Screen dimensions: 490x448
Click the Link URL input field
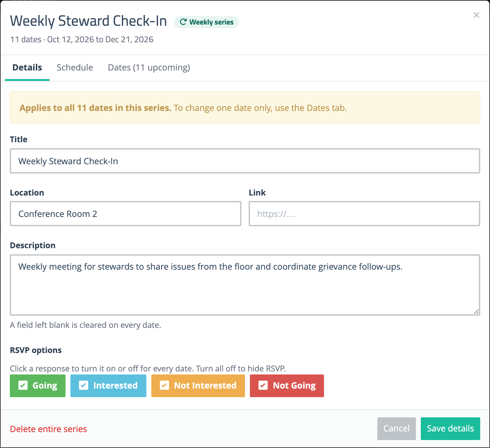tap(364, 214)
